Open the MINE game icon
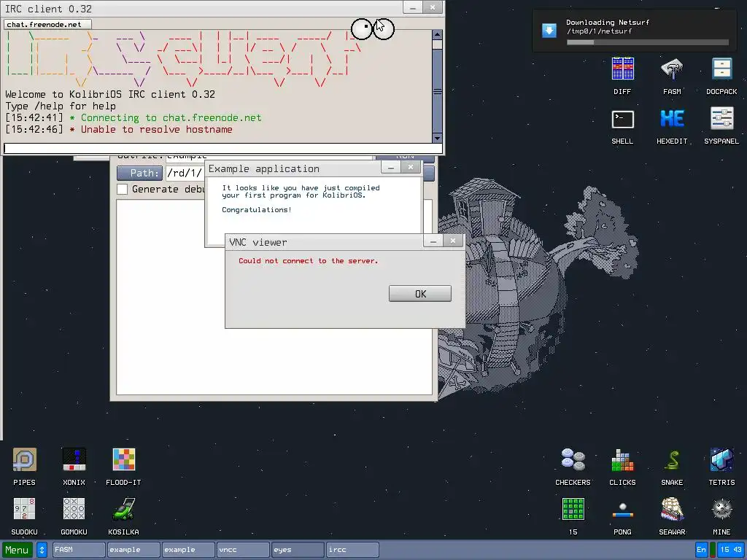The image size is (747, 560). point(721,509)
